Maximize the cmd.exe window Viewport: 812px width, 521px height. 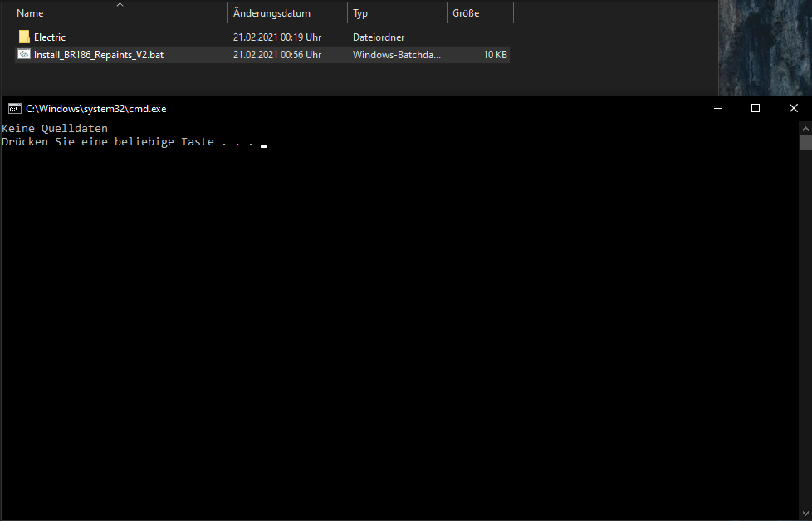pyautogui.click(x=755, y=108)
